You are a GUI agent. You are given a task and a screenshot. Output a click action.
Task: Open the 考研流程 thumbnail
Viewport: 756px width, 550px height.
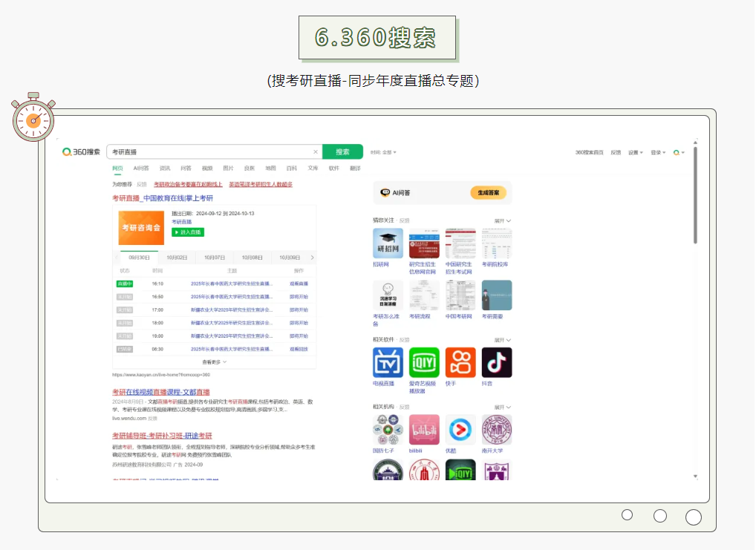pyautogui.click(x=424, y=295)
